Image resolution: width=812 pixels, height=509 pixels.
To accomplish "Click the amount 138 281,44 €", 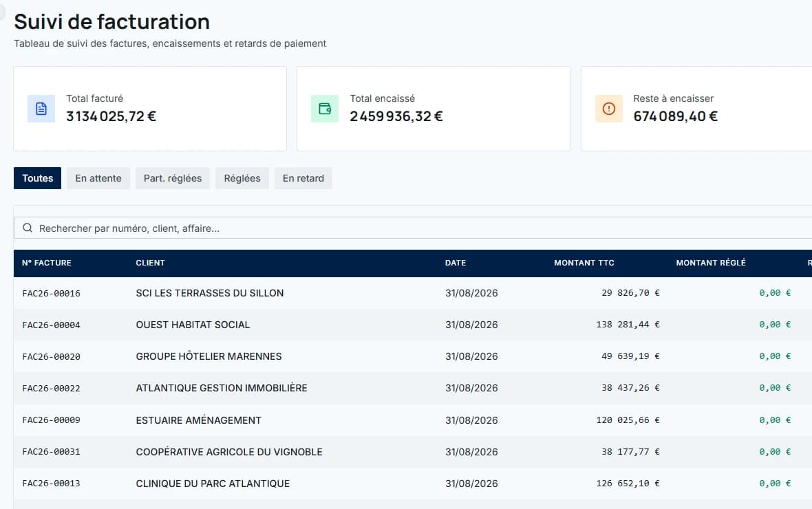I will click(x=628, y=325).
